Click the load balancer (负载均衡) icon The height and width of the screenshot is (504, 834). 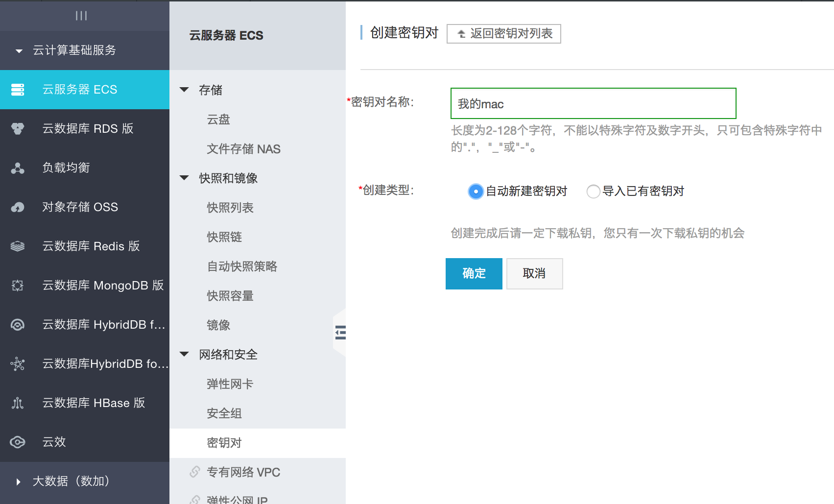tap(18, 168)
